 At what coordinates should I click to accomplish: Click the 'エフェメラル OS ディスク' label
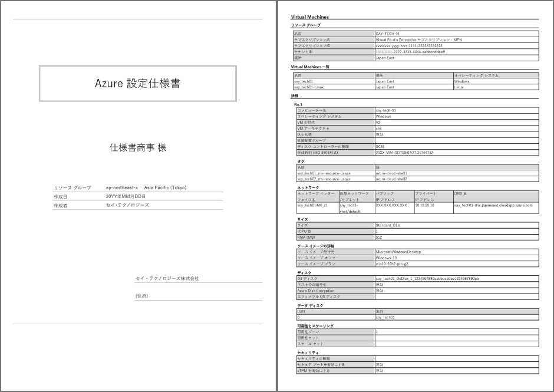click(319, 297)
